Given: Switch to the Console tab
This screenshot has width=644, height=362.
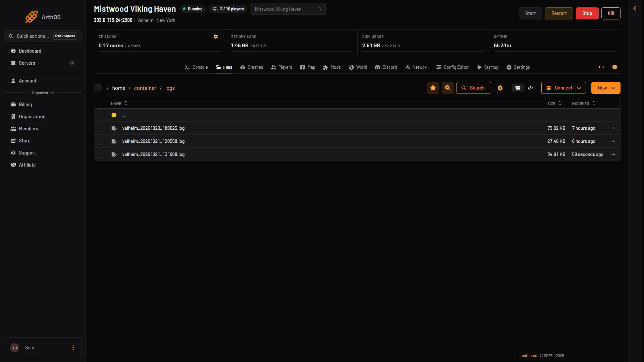Looking at the screenshot, I should pyautogui.click(x=196, y=67).
